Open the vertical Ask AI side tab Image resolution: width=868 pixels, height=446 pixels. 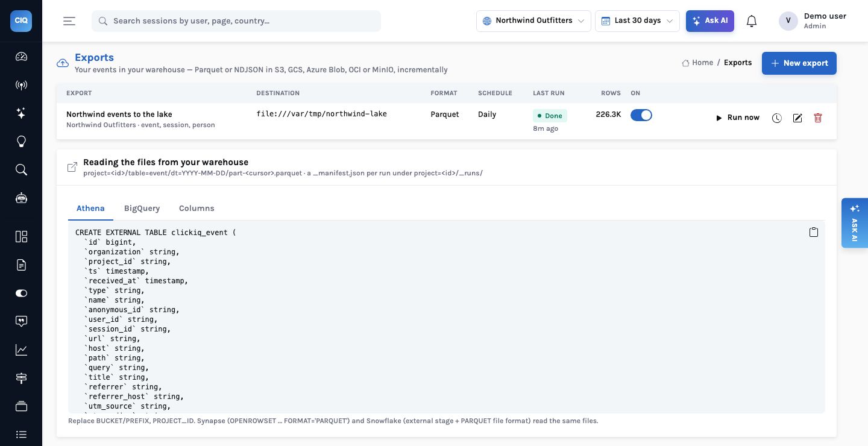tap(855, 223)
